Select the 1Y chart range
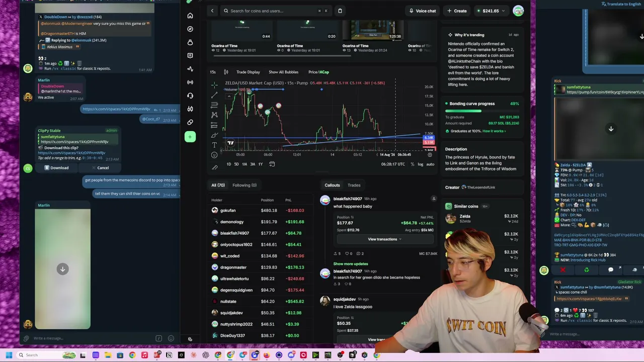Image resolution: width=644 pixels, height=362 pixels. coord(260,164)
